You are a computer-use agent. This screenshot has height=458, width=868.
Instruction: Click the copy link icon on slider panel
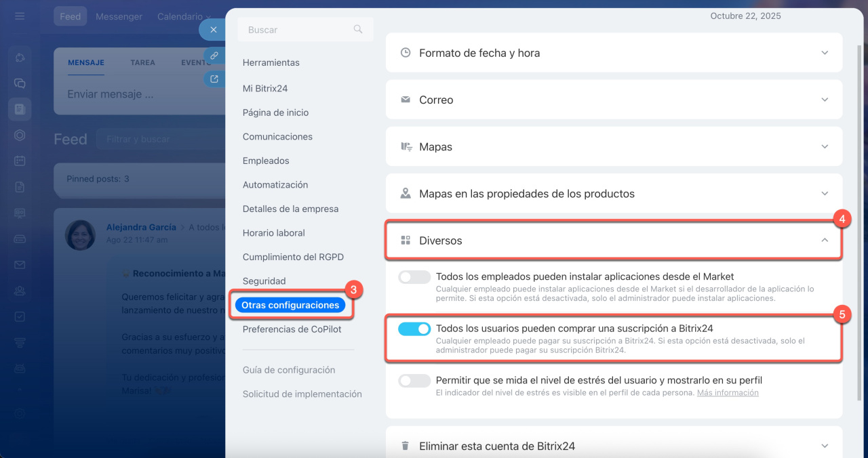[x=214, y=56]
